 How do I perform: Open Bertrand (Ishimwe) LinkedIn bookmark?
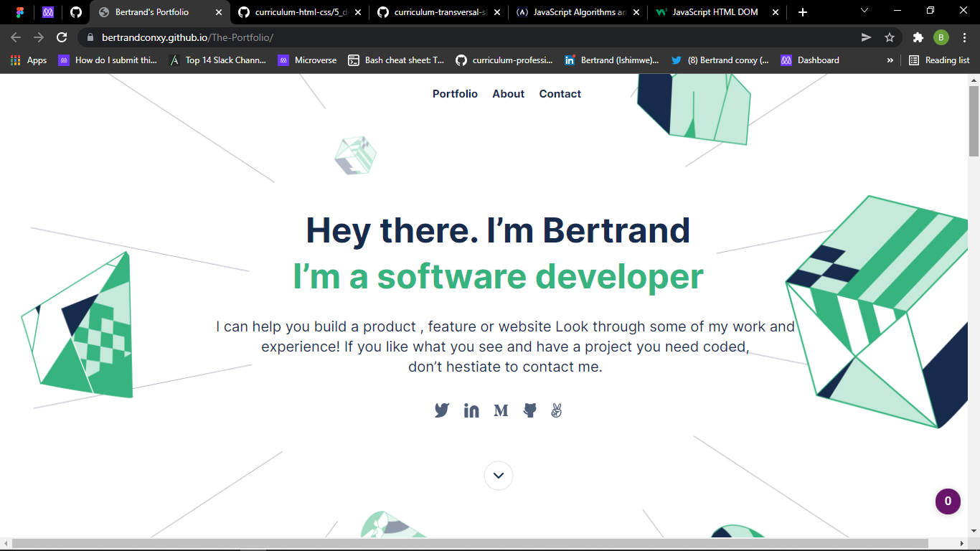pos(612,60)
